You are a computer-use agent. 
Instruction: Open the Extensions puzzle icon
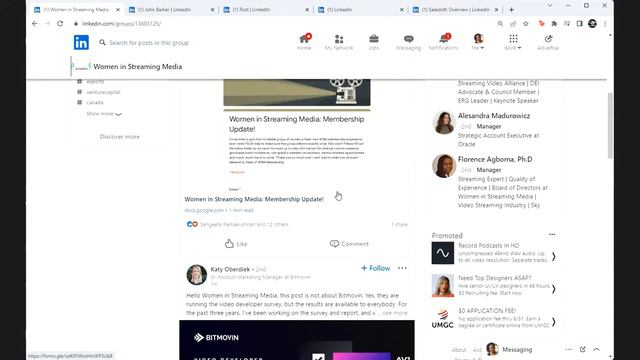554,24
